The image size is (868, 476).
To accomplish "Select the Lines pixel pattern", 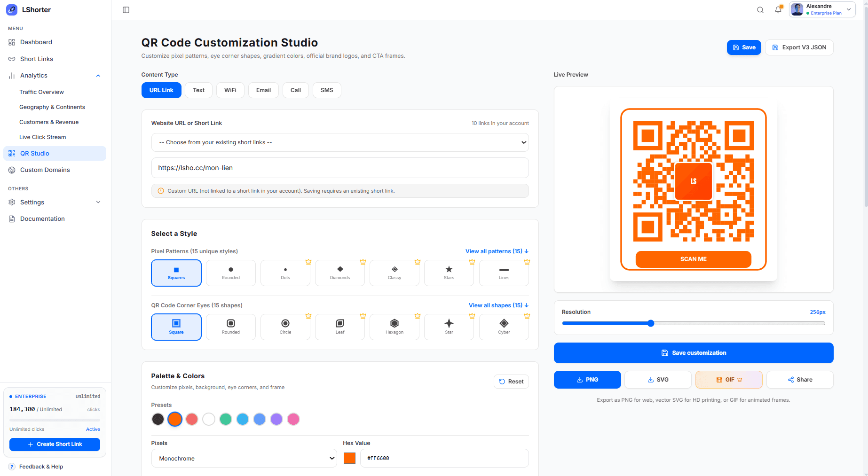I will pos(504,273).
